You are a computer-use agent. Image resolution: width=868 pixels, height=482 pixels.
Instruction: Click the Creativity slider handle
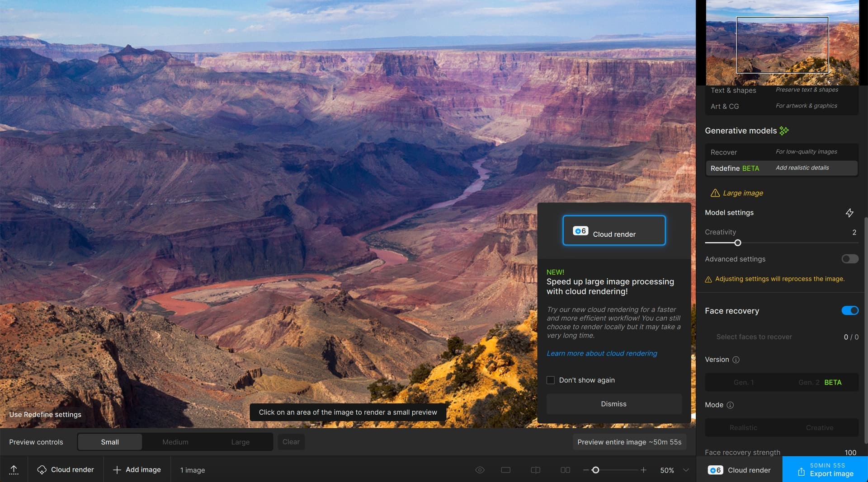pyautogui.click(x=737, y=243)
